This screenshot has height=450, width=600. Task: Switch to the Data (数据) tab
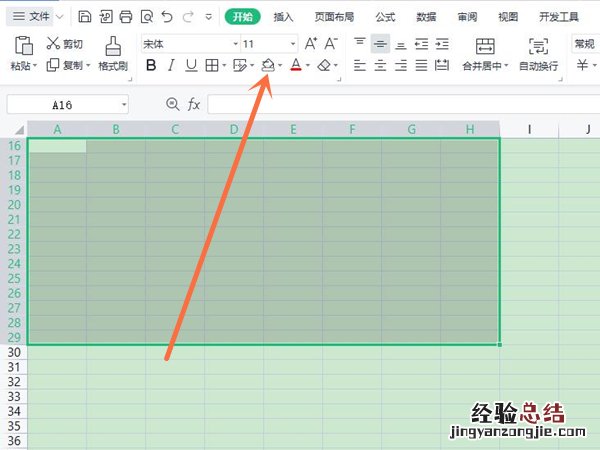pos(426,17)
